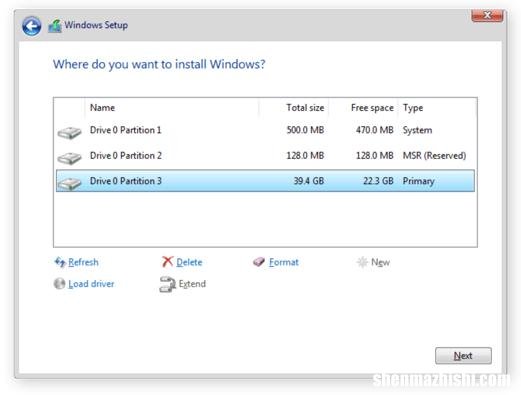The image size is (521, 395).
Task: Click the 22.3 GB free space cell
Action: [378, 181]
